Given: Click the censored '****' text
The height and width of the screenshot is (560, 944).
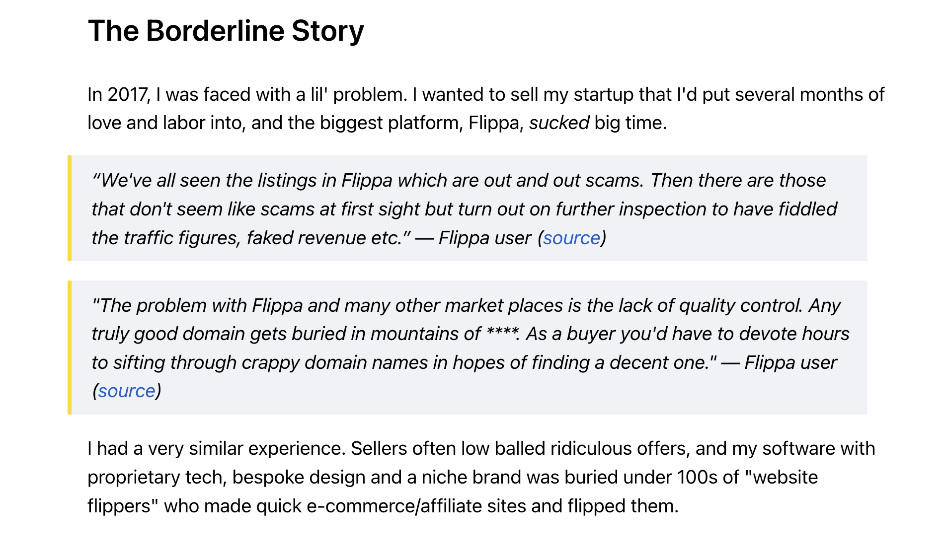Looking at the screenshot, I should click(502, 334).
